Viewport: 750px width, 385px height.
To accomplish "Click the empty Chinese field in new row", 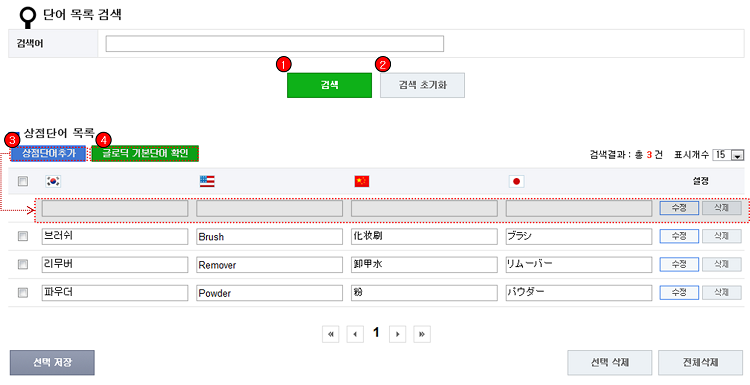I will point(424,209).
